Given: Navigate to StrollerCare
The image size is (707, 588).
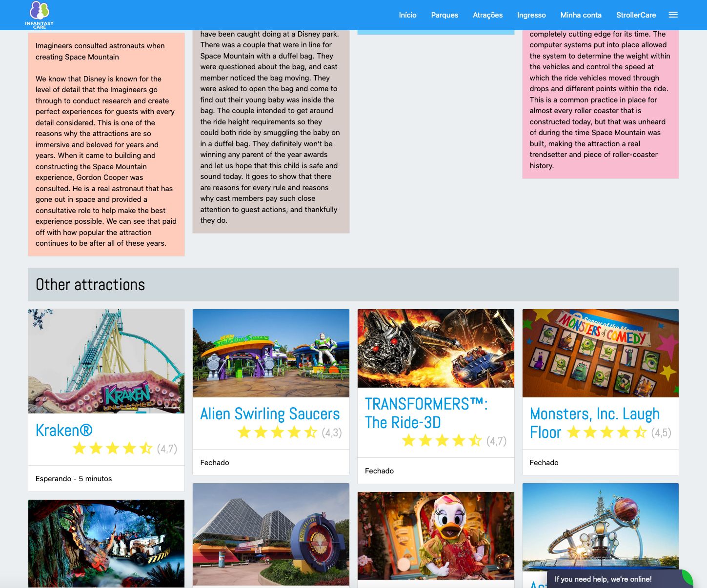Looking at the screenshot, I should (x=636, y=15).
